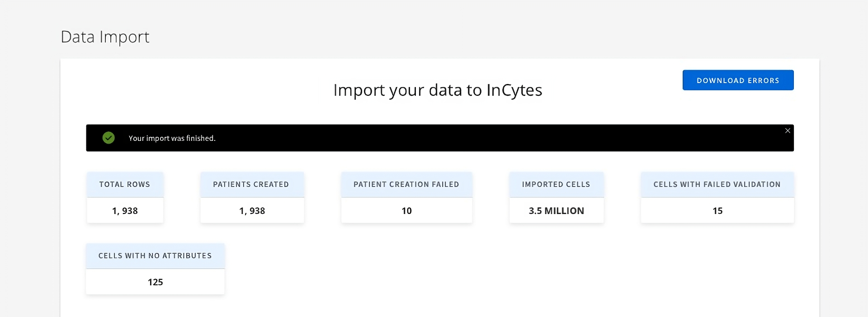Click the PATIENTS CREATED card

pyautogui.click(x=252, y=197)
